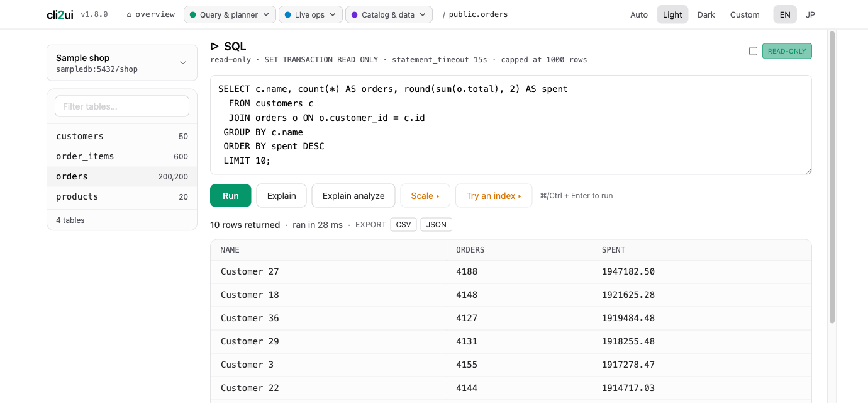The width and height of the screenshot is (868, 403).
Task: Switch theme to Light
Action: tap(672, 14)
